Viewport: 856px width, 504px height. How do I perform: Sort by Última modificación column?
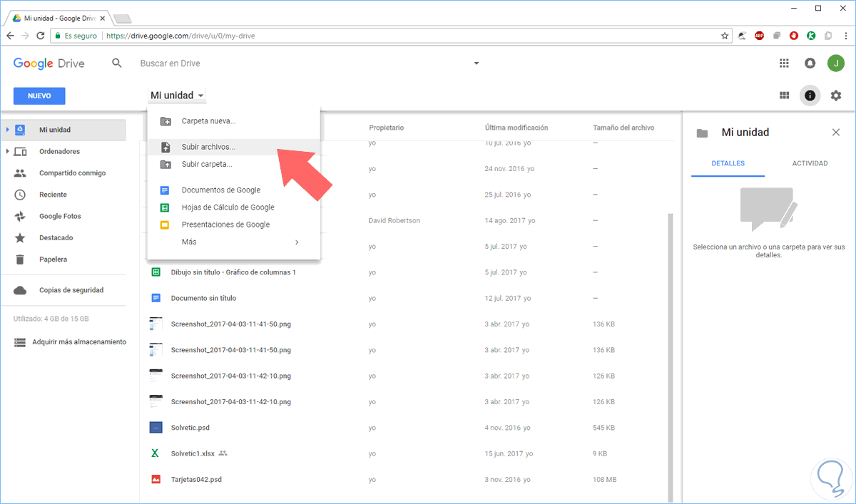click(516, 128)
